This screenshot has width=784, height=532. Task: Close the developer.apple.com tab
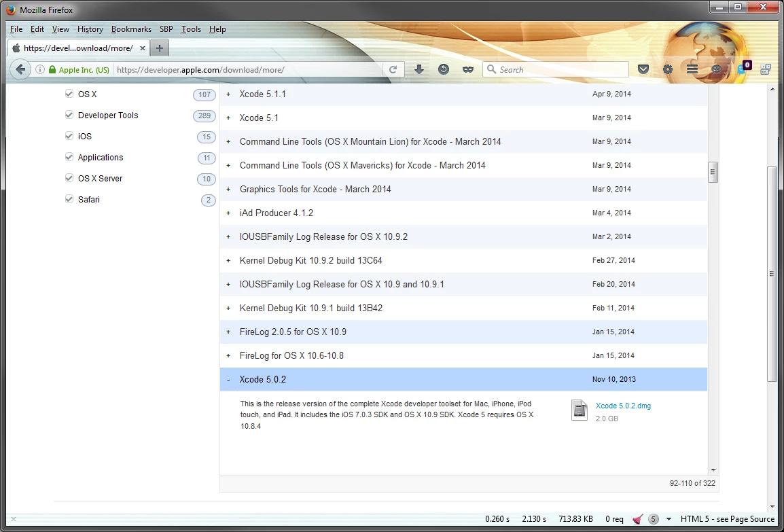tap(143, 48)
